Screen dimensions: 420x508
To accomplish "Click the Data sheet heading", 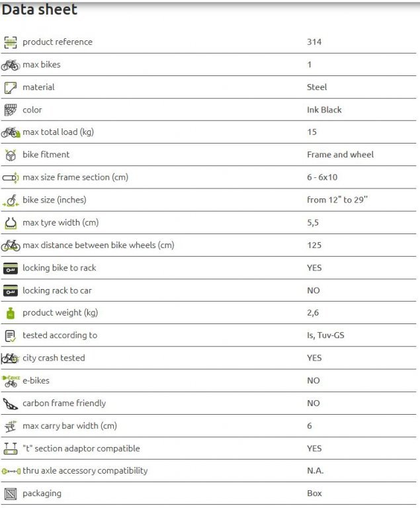I will tap(40, 10).
